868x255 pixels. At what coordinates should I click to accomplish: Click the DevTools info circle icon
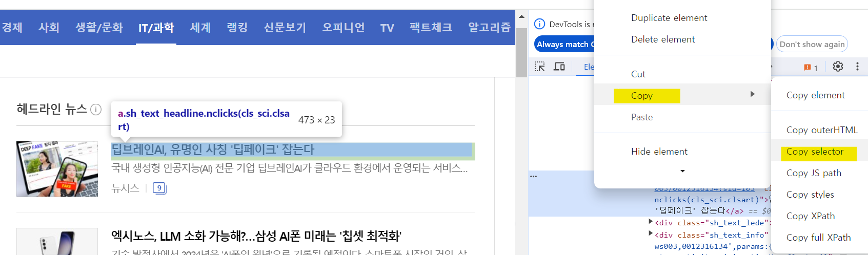click(539, 24)
